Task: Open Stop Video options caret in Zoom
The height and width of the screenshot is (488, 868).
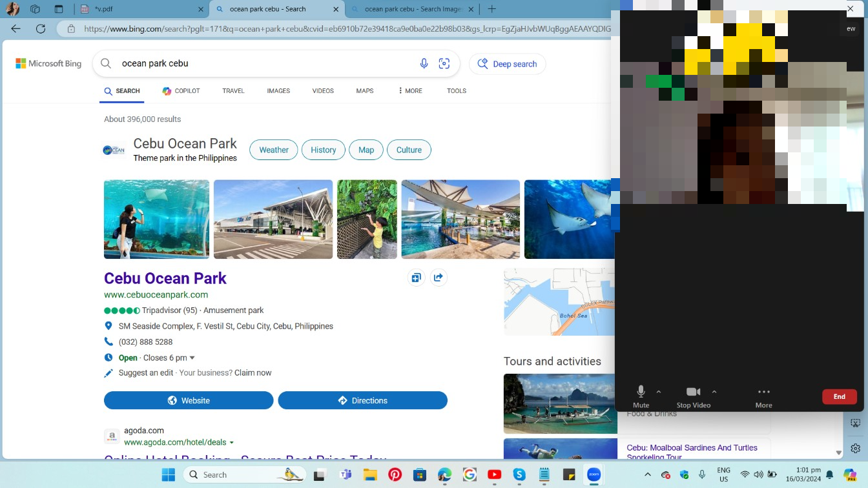Action: point(714,391)
